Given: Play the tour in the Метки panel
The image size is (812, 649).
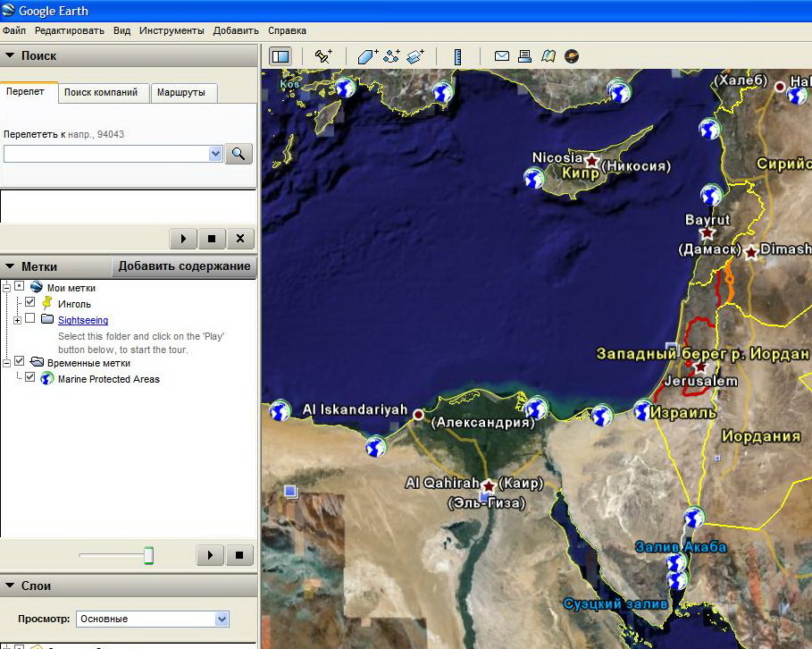Looking at the screenshot, I should click(x=210, y=555).
